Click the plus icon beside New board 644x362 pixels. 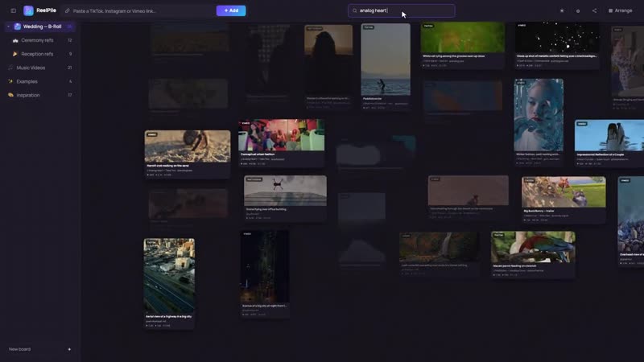point(69,349)
